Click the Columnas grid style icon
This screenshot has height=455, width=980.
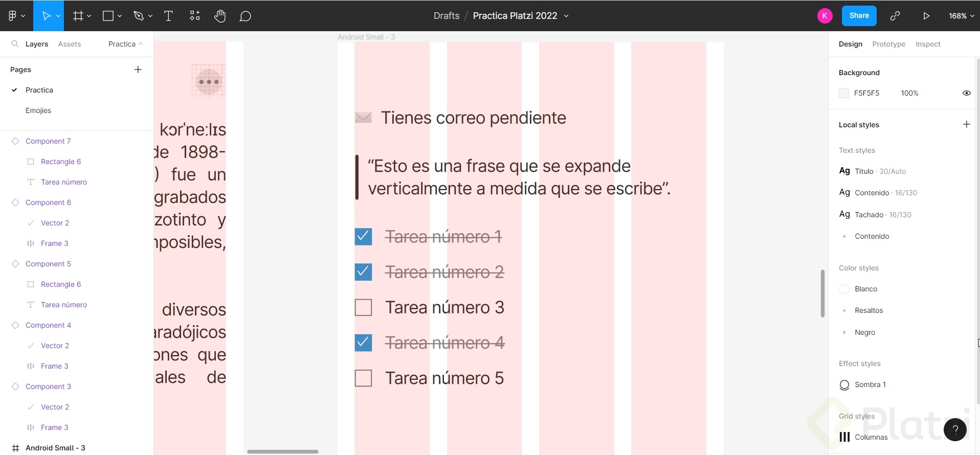tap(844, 437)
